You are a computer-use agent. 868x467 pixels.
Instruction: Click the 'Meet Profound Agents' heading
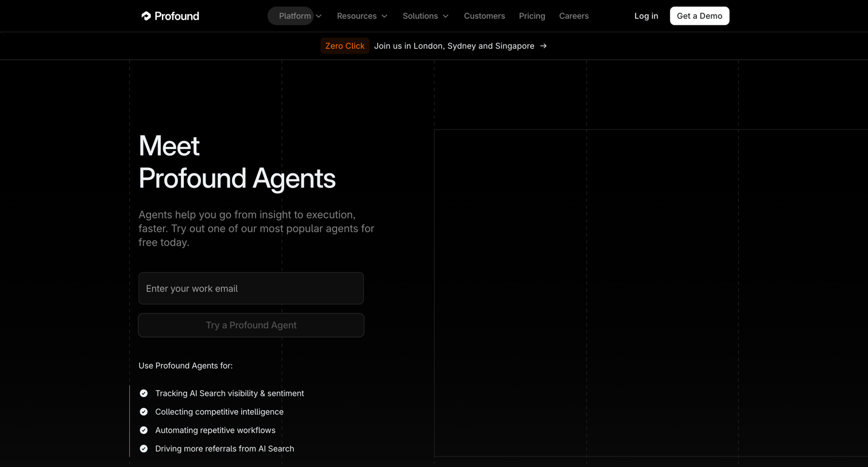tap(237, 162)
